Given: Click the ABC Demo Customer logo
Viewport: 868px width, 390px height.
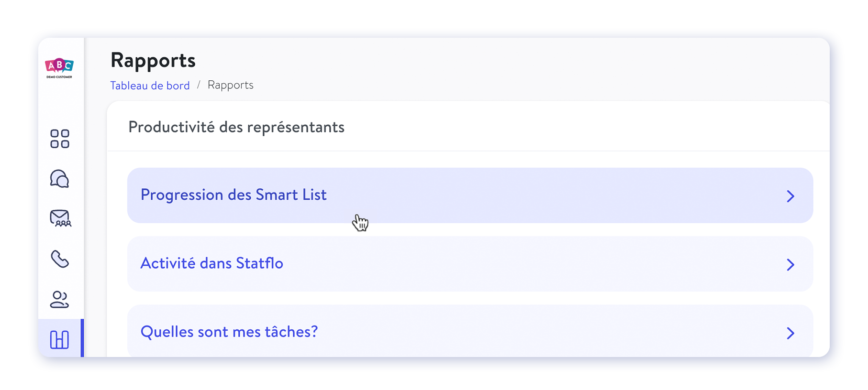Looking at the screenshot, I should pyautogui.click(x=59, y=68).
